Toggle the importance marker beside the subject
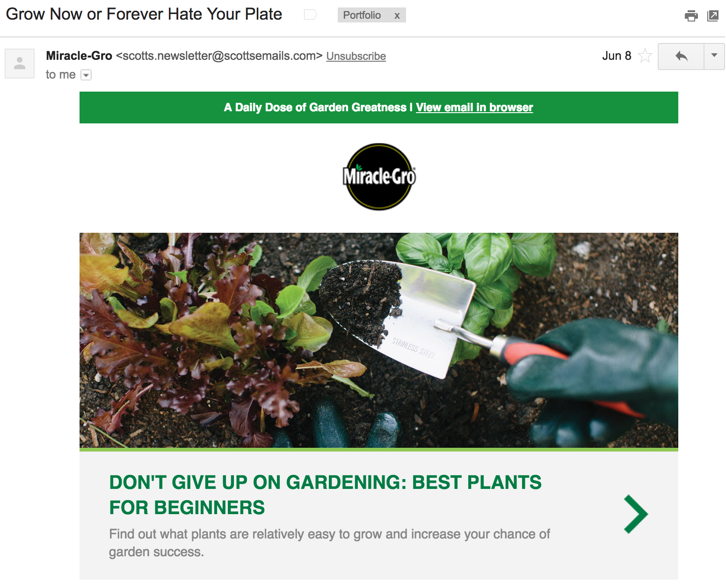Image resolution: width=726 pixels, height=588 pixels. pos(311,15)
